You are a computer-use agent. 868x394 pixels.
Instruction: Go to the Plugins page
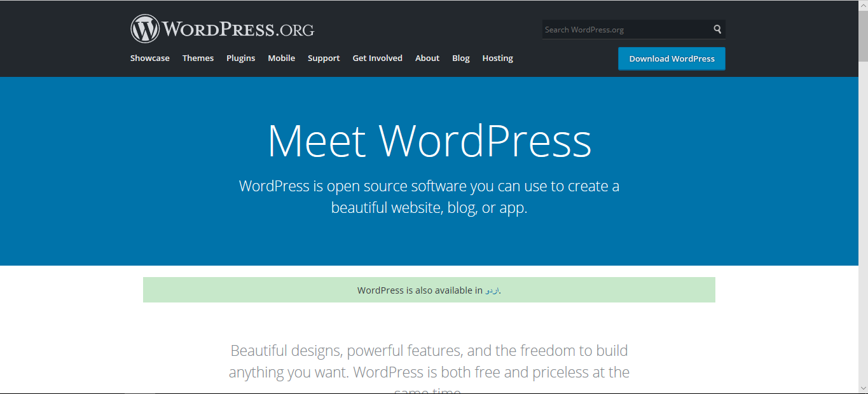point(240,58)
